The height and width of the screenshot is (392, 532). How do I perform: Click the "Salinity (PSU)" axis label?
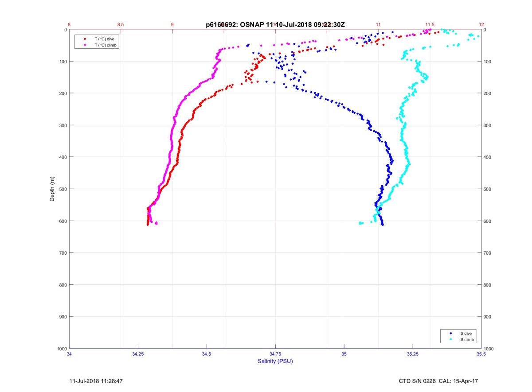pos(275,361)
